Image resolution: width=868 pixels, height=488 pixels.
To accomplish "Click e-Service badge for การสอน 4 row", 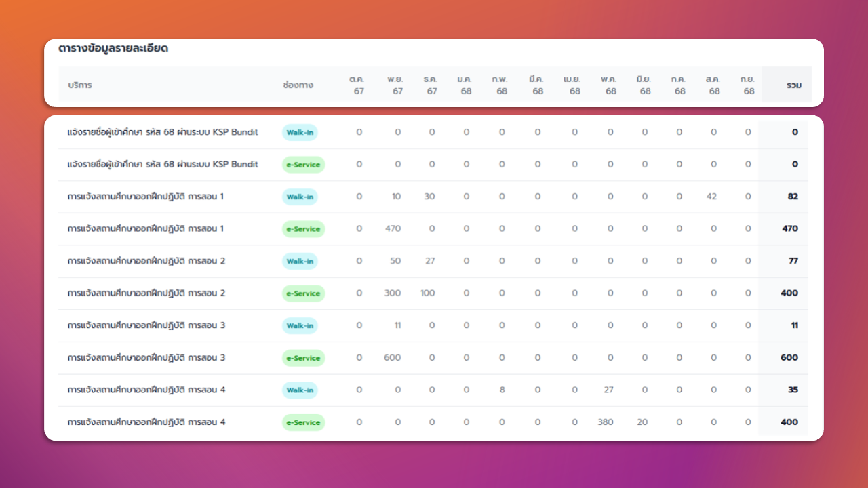I will click(303, 422).
